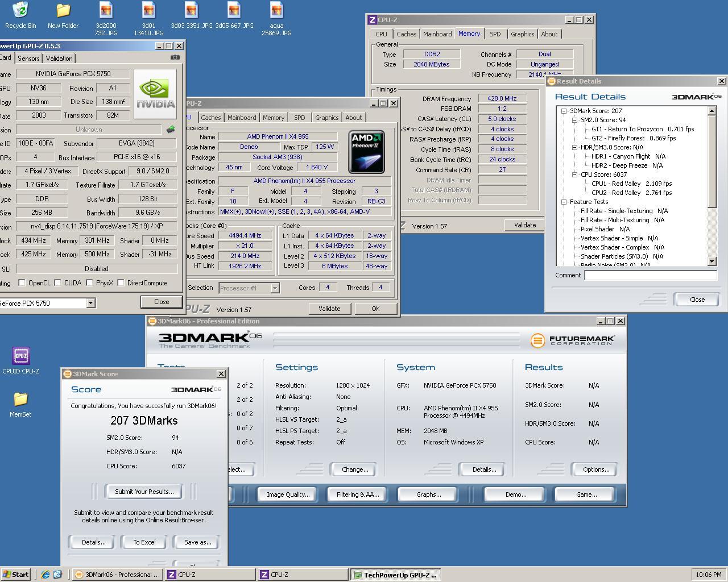Collapse the SM2.0 Score: 94 node
Screen dimensions: 728x582
(574, 120)
